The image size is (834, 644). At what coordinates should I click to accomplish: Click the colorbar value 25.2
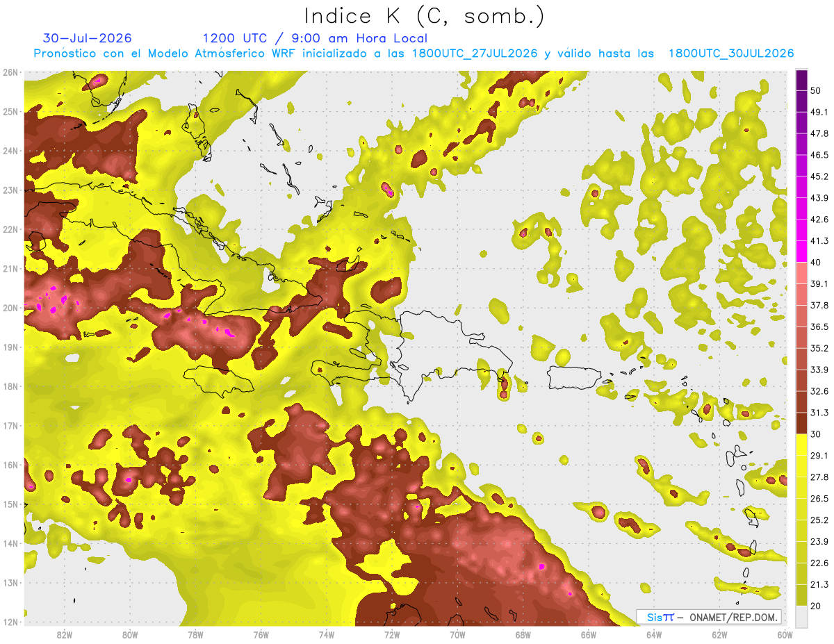point(819,520)
